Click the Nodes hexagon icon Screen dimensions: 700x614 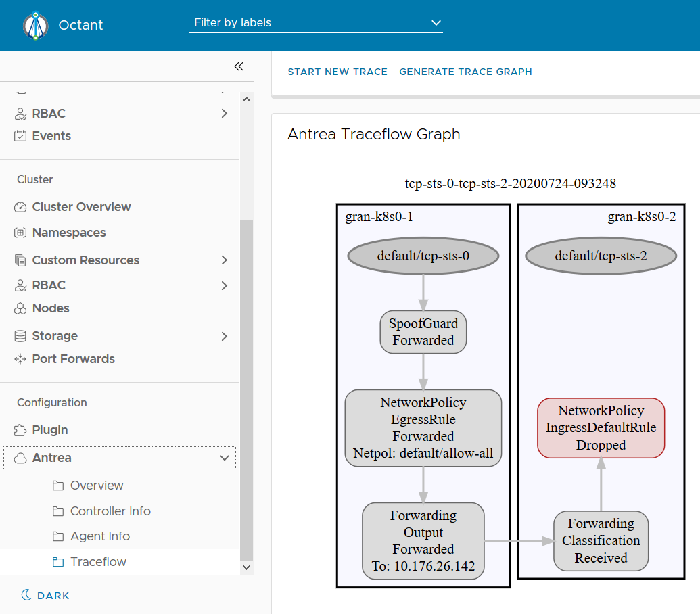point(20,308)
